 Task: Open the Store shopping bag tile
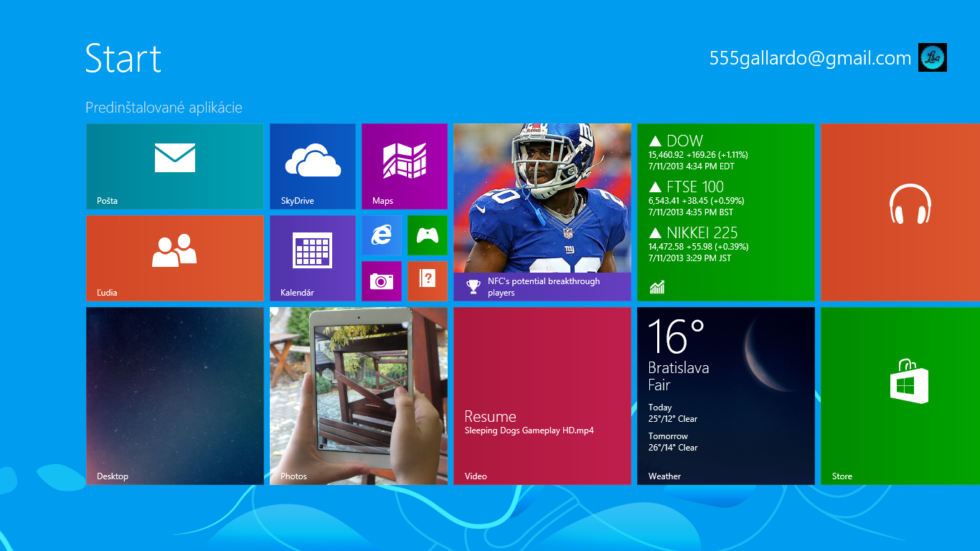click(x=900, y=396)
